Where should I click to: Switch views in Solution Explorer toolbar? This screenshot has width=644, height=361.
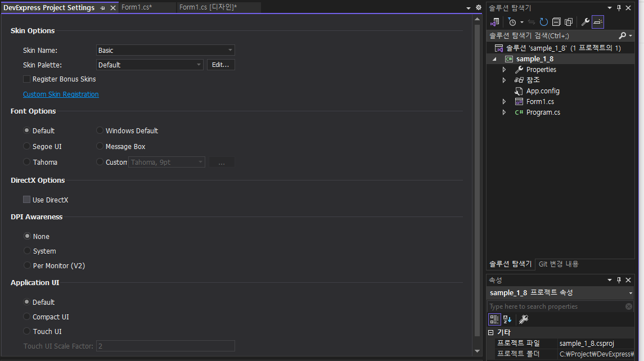pos(495,22)
